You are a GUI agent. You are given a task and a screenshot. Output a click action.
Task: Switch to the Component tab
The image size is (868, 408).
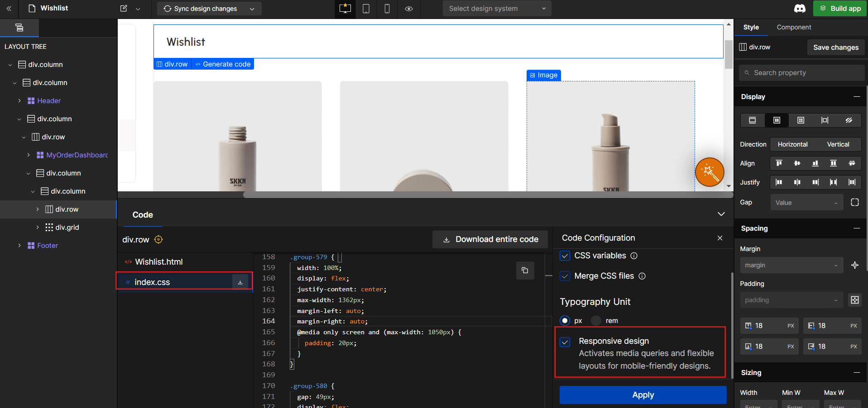tap(794, 27)
